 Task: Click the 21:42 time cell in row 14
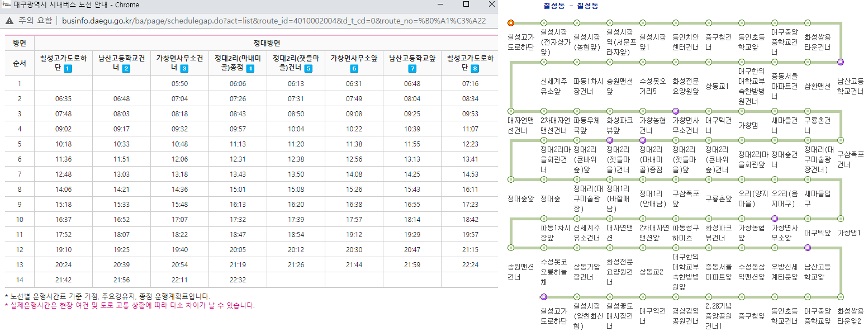64,280
